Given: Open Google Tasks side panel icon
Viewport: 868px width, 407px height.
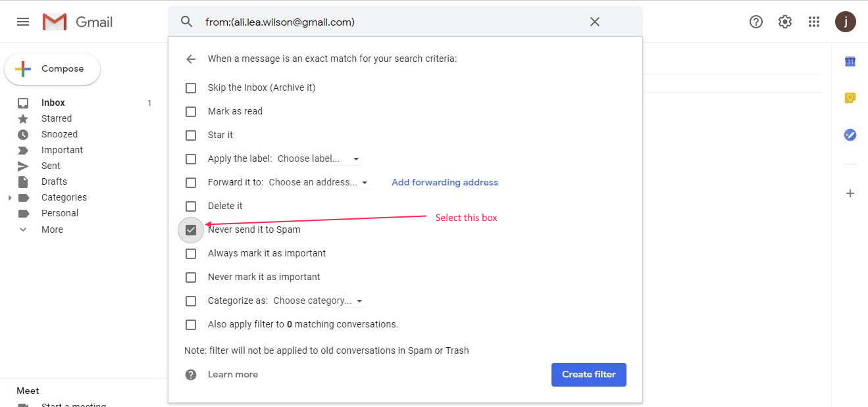Looking at the screenshot, I should [x=850, y=135].
